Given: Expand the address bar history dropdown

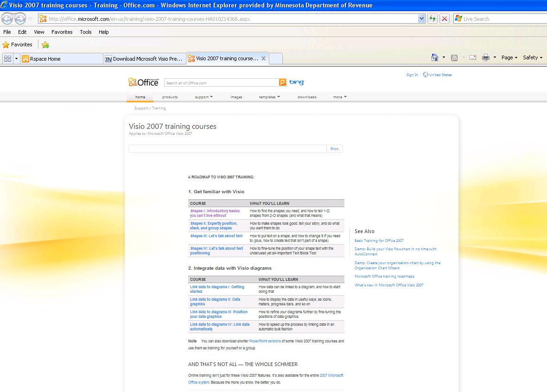Looking at the screenshot, I should point(421,19).
